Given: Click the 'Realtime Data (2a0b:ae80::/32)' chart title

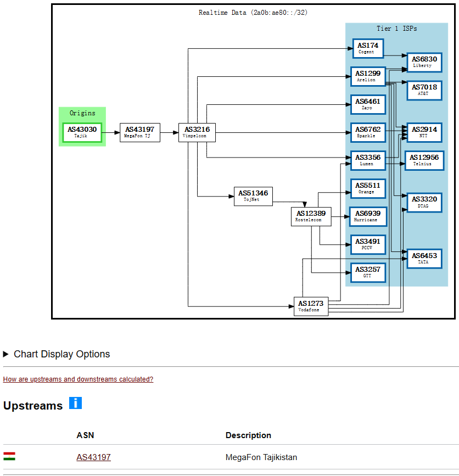Looking at the screenshot, I should pyautogui.click(x=253, y=13).
